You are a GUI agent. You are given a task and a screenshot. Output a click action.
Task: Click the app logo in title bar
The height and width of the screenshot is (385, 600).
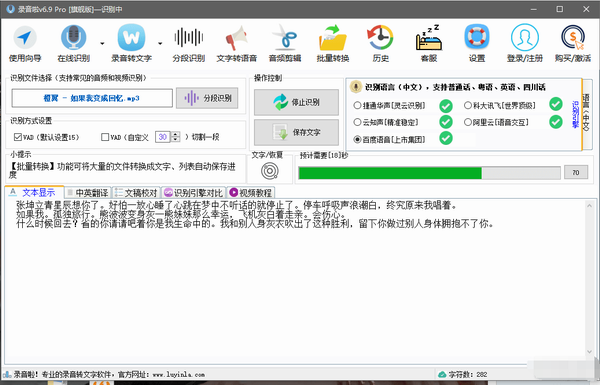tap(10, 9)
